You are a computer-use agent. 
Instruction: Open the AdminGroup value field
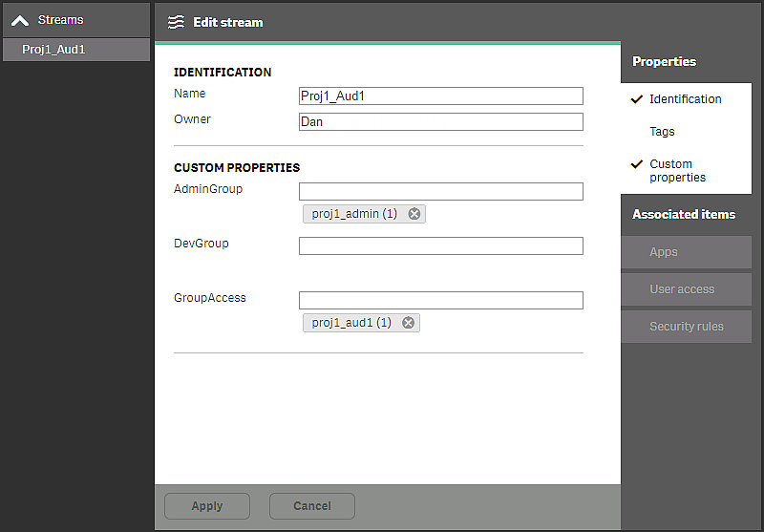[440, 191]
